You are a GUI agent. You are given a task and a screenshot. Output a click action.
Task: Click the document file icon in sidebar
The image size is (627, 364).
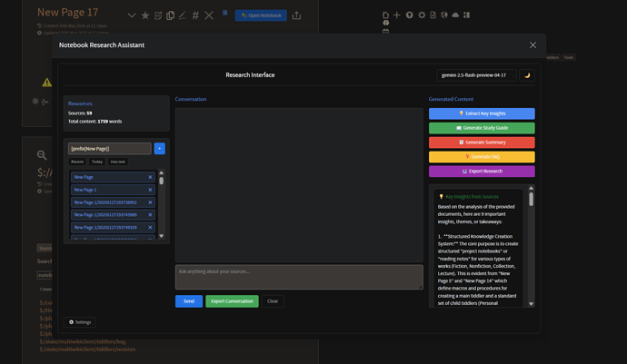[x=433, y=15]
